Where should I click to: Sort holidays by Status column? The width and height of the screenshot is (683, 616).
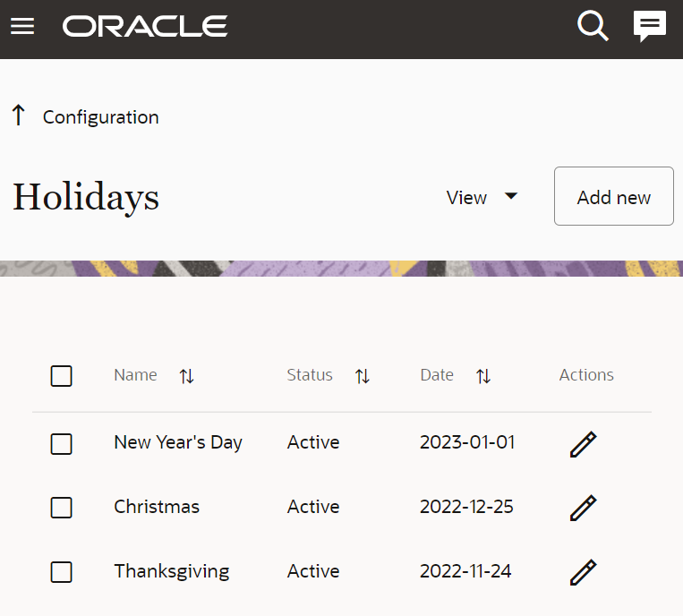[x=363, y=377]
